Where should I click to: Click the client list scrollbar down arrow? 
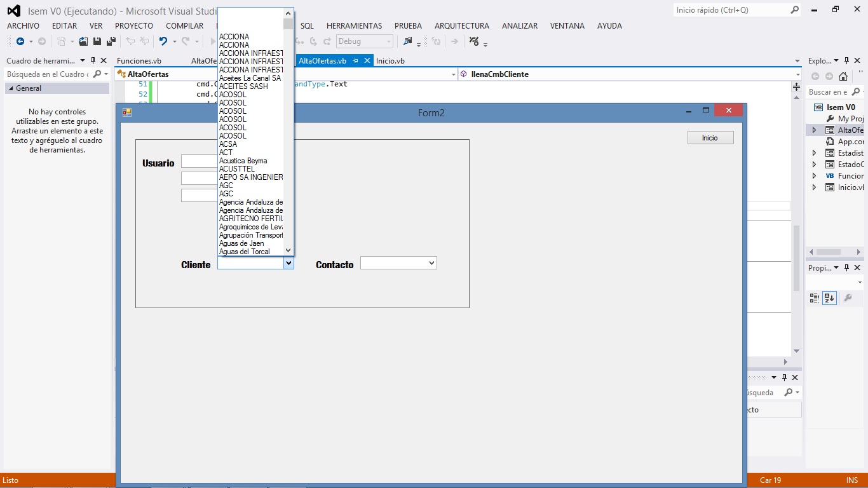tap(288, 250)
